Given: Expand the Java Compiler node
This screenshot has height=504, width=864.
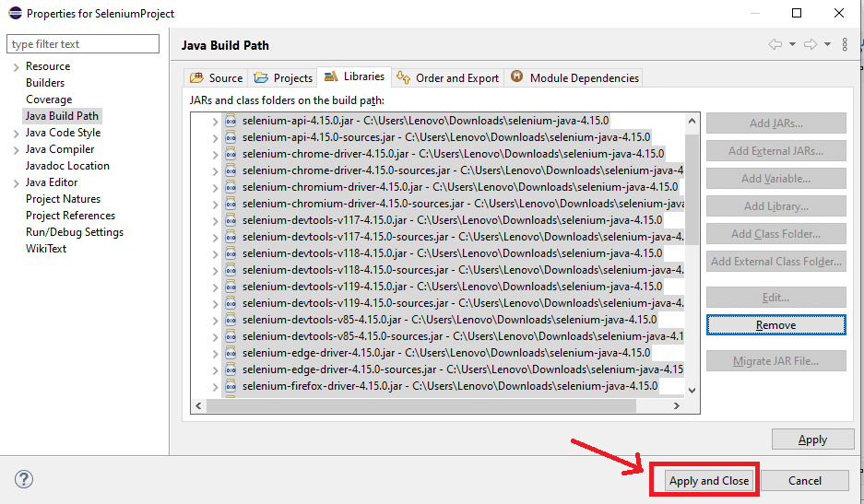Looking at the screenshot, I should pyautogui.click(x=16, y=150).
